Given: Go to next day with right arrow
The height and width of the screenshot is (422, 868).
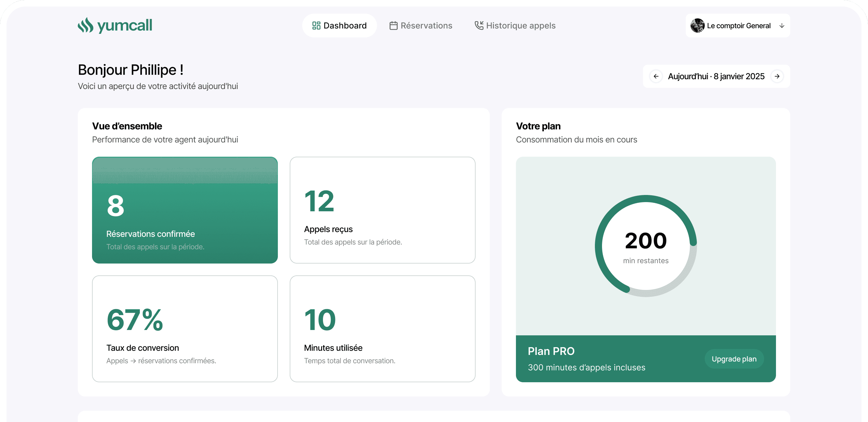Looking at the screenshot, I should pos(777,77).
